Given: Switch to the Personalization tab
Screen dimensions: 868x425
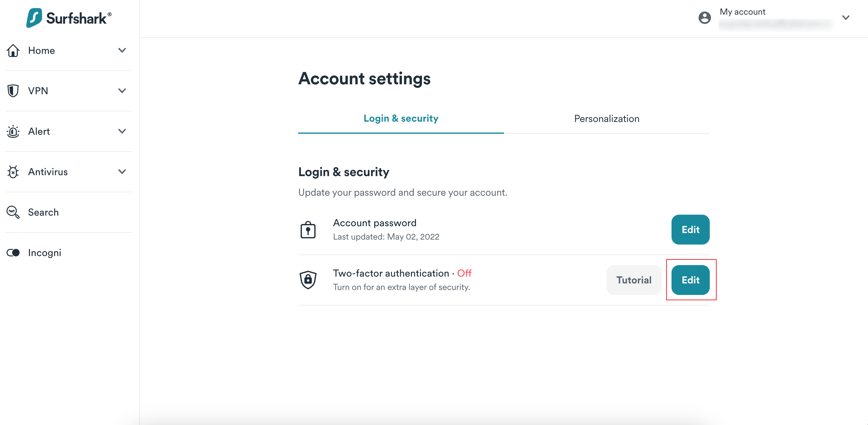Looking at the screenshot, I should tap(607, 118).
